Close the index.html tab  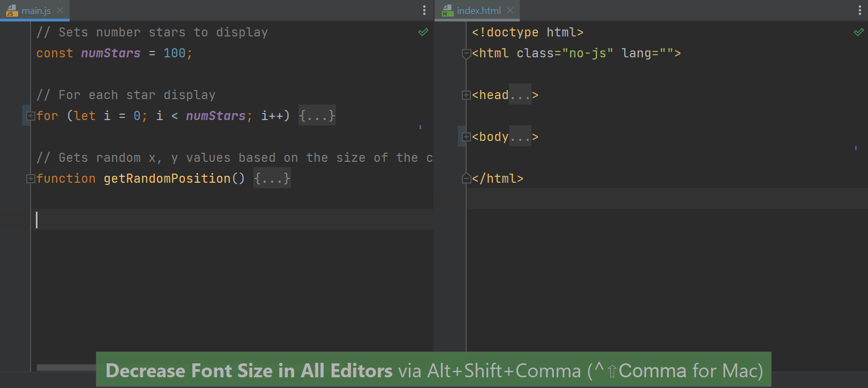(x=510, y=10)
